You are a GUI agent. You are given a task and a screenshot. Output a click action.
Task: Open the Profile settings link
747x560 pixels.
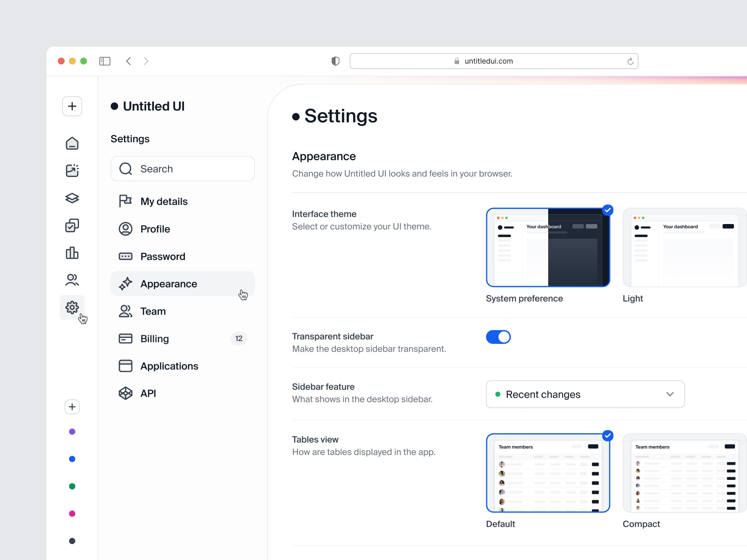155,229
